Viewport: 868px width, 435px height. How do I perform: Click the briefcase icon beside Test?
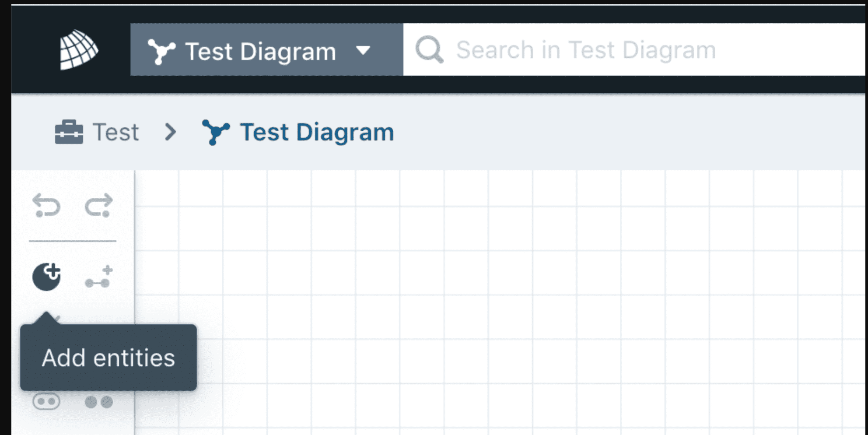point(69,132)
